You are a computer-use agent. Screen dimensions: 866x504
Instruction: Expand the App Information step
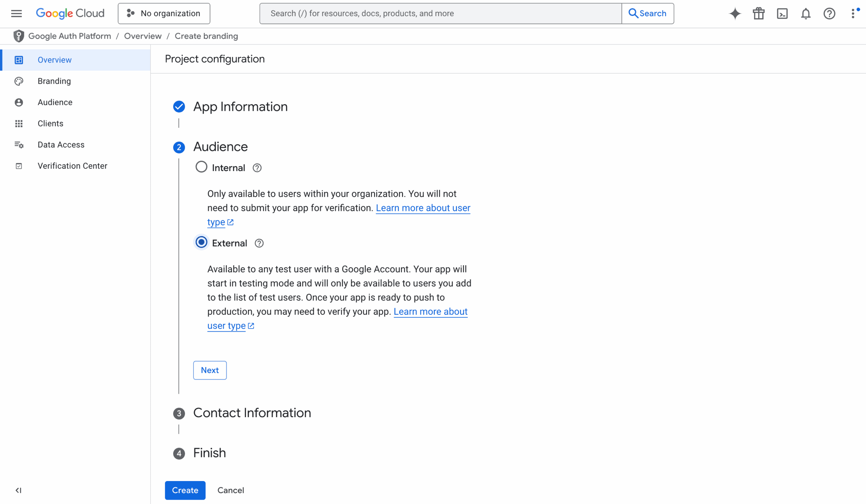(x=240, y=107)
